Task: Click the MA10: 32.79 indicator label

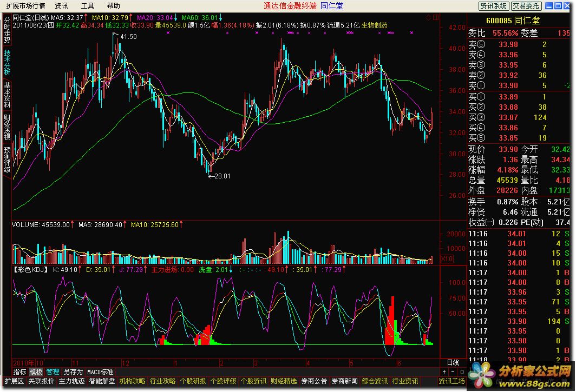Action: click(110, 18)
